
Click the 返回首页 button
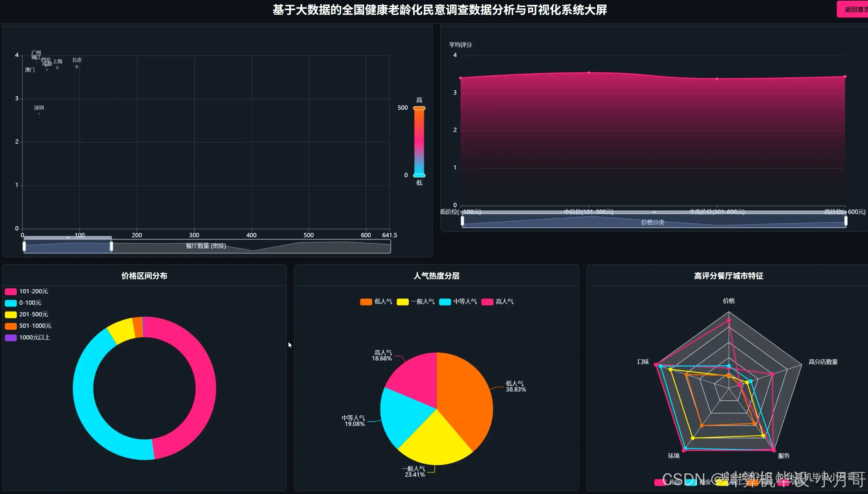[x=853, y=9]
